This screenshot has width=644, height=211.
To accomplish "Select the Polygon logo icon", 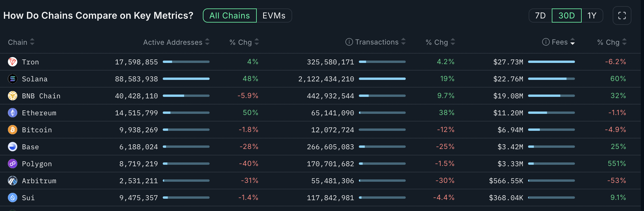I will (12, 164).
